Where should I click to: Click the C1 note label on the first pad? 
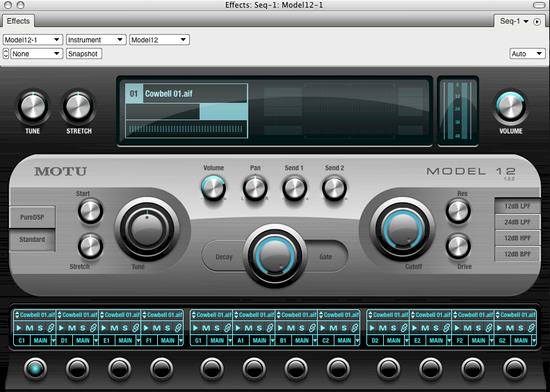[22, 340]
